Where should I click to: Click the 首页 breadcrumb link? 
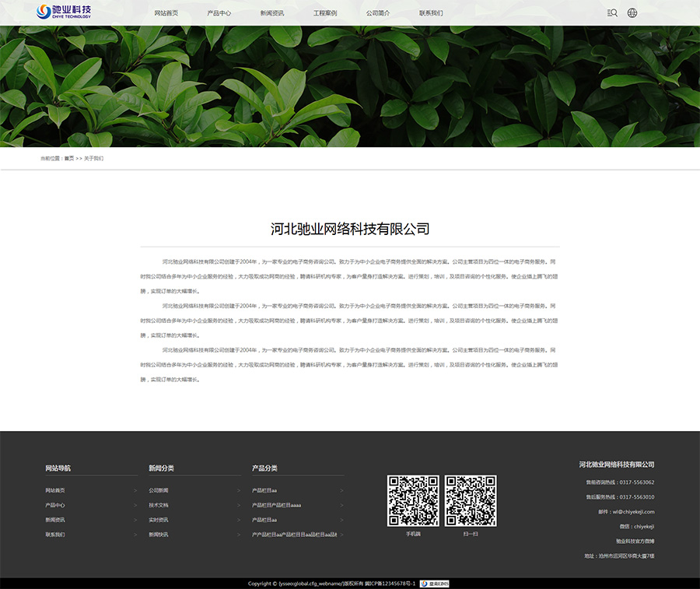[x=69, y=159]
